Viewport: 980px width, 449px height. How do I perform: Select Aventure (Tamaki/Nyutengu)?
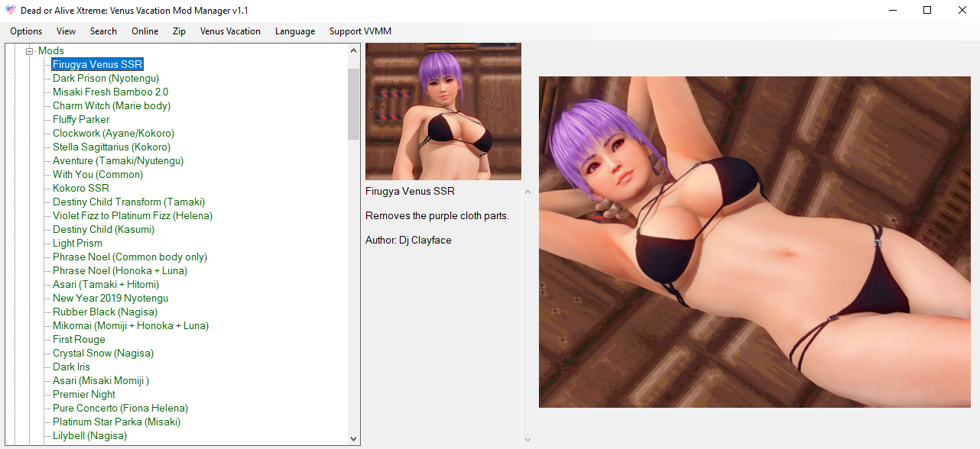point(118,160)
